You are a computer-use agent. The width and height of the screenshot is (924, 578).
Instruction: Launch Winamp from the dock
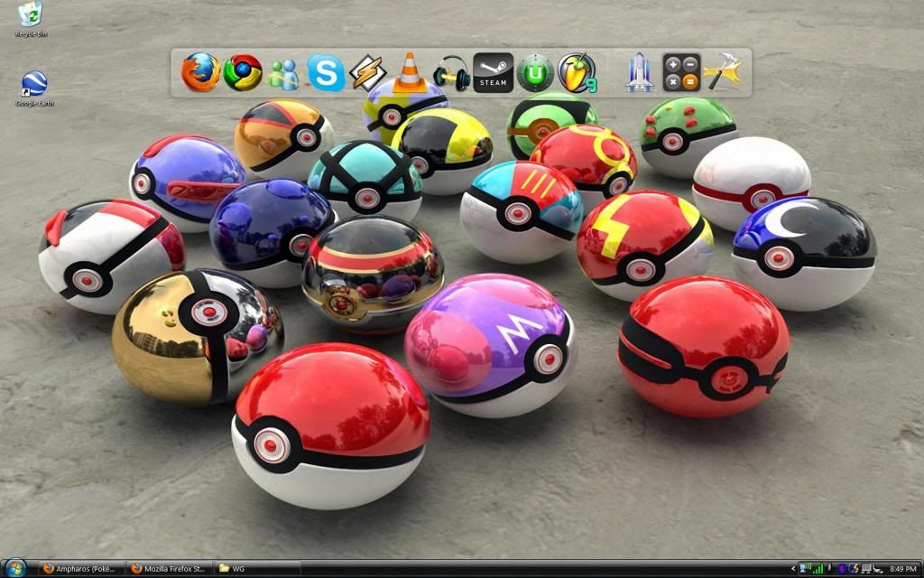pyautogui.click(x=368, y=73)
